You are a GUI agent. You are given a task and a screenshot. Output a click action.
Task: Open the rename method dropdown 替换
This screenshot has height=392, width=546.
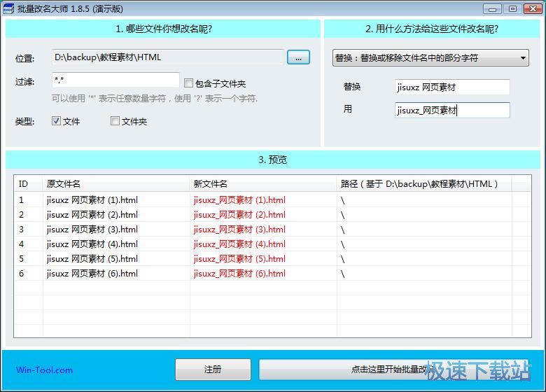430,58
